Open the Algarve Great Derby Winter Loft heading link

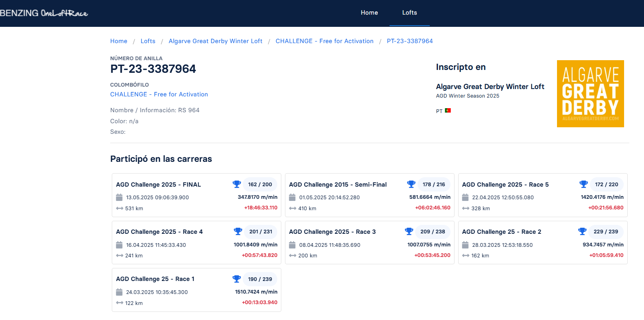tap(490, 87)
